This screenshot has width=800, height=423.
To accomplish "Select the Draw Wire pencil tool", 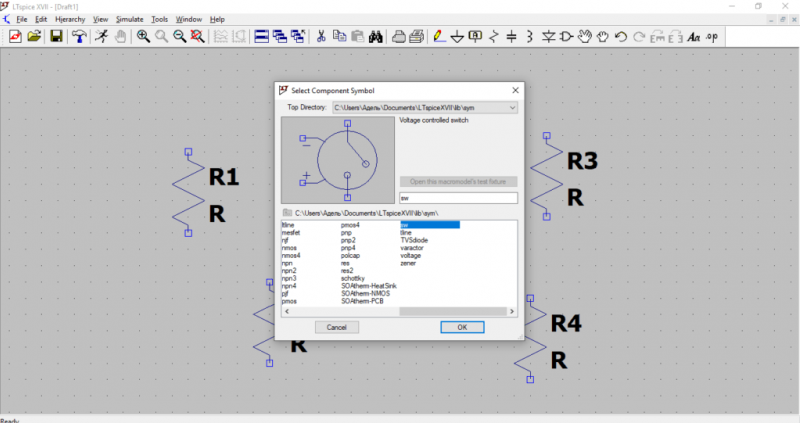I will pyautogui.click(x=439, y=36).
